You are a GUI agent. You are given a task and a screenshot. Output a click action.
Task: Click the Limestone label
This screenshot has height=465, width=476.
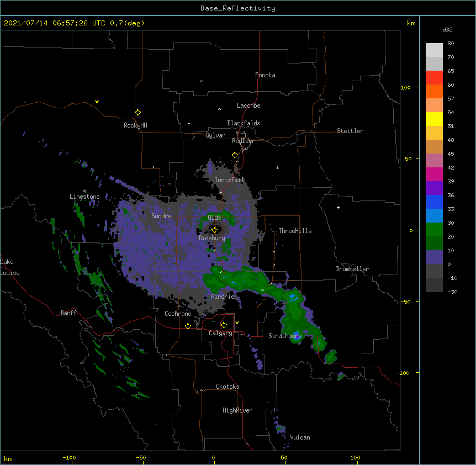pos(84,197)
